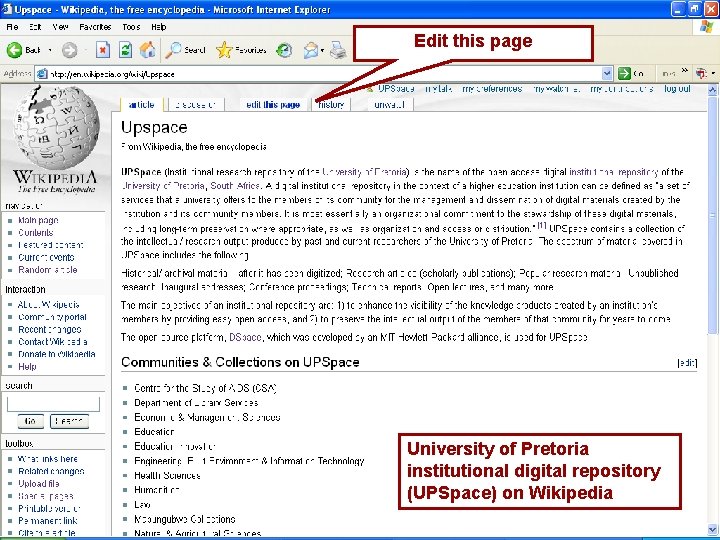Follow the DSpace link in article
The height and width of the screenshot is (540, 720).
245,338
